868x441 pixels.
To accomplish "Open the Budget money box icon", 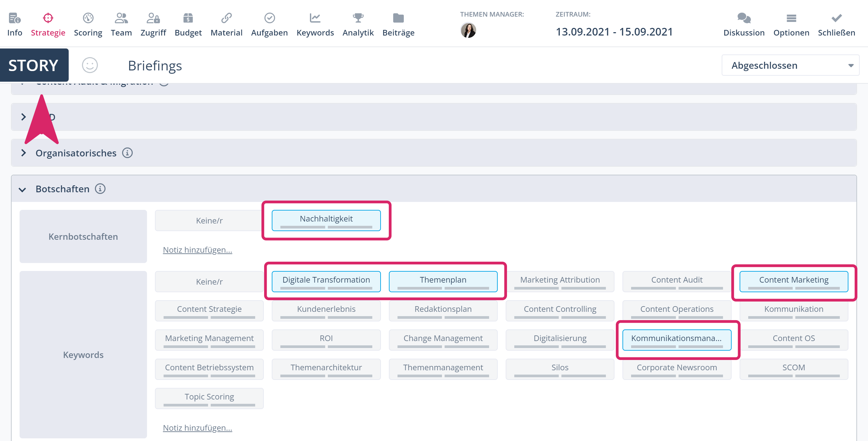I will [x=188, y=18].
